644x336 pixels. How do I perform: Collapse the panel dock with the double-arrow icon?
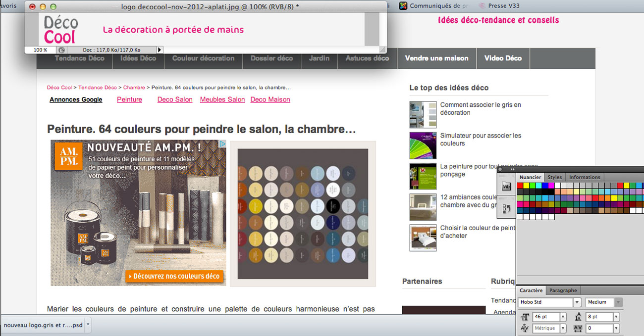click(x=512, y=170)
